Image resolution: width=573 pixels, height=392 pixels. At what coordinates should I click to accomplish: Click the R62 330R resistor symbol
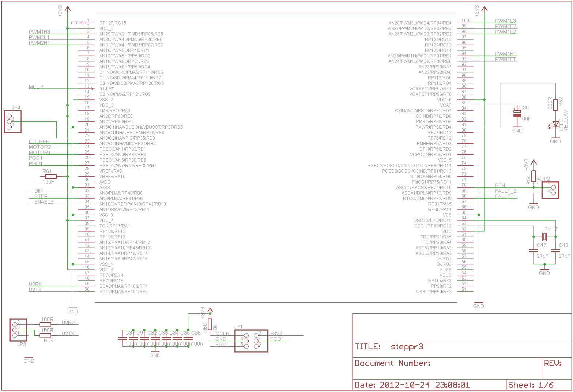coord(555,105)
